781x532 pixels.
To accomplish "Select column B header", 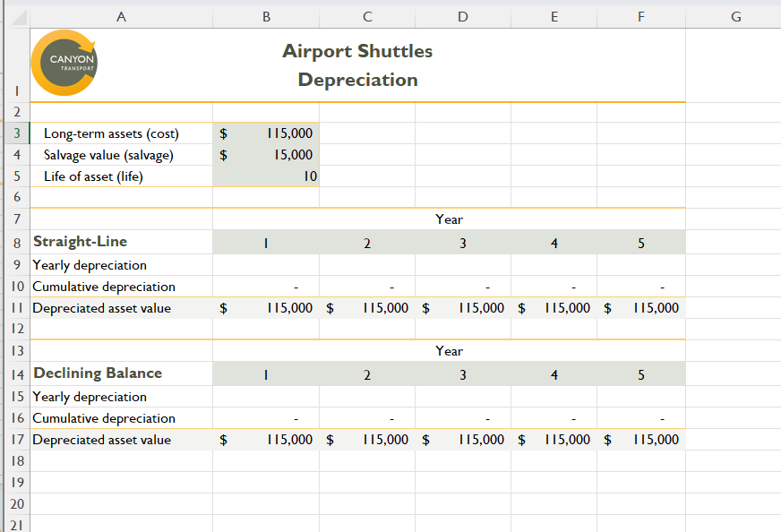I will tap(265, 16).
